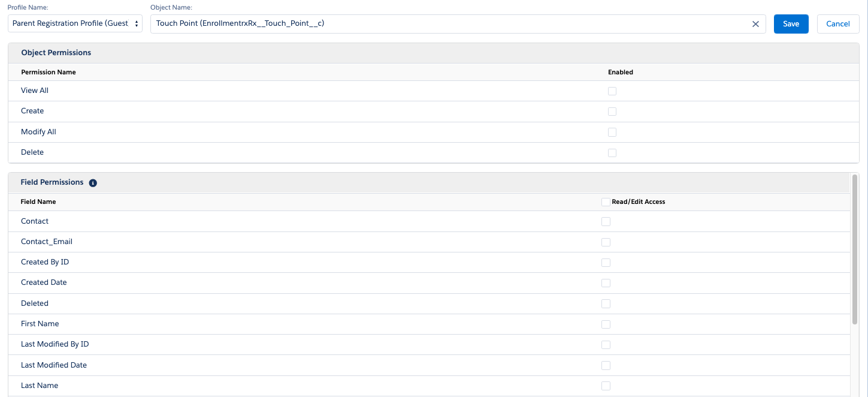Click the Save button
868x397 pixels.
click(x=791, y=24)
